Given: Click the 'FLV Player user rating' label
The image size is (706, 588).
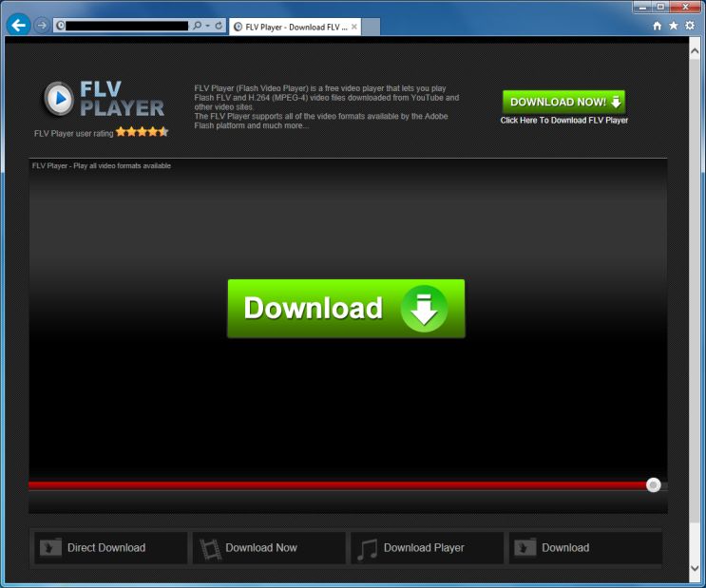Looking at the screenshot, I should (x=74, y=133).
